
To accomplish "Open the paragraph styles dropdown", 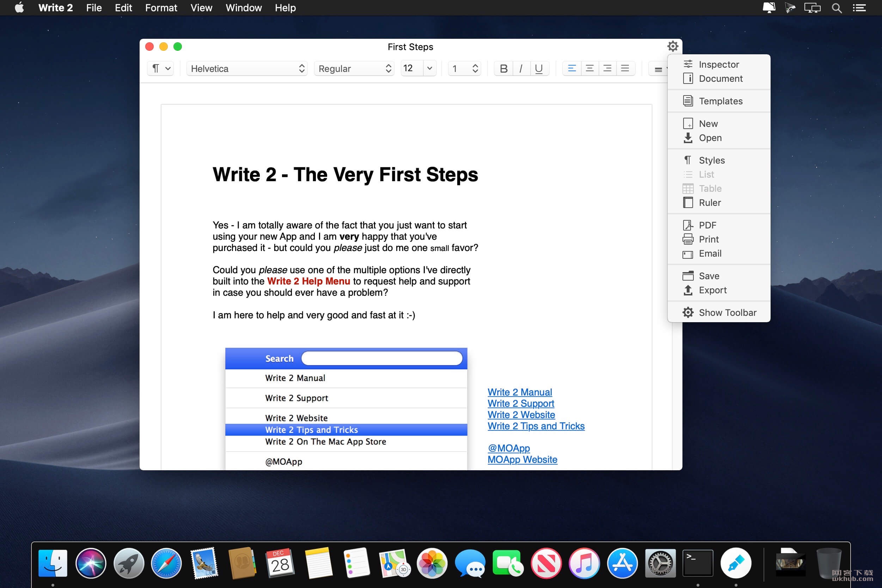I will pos(160,69).
